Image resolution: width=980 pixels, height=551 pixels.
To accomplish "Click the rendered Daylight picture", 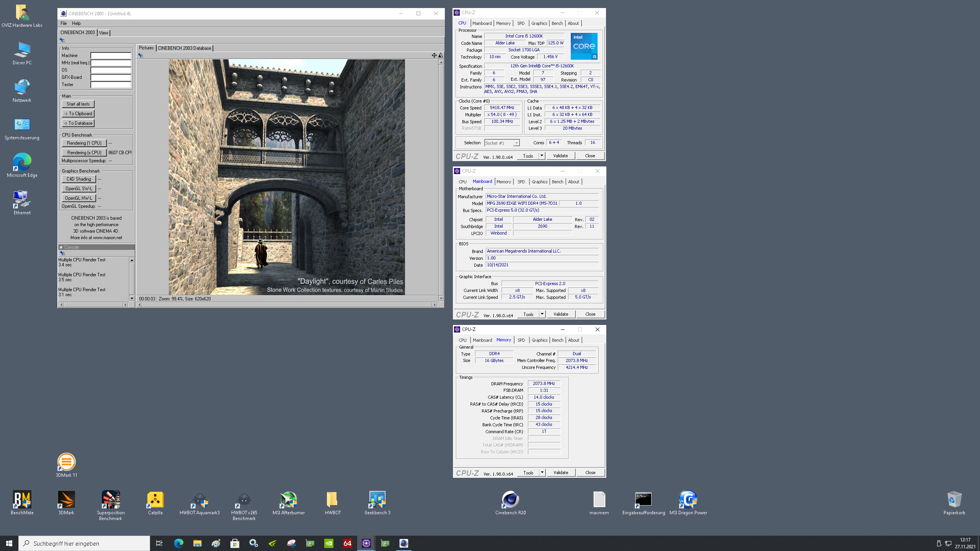I will pos(287,177).
